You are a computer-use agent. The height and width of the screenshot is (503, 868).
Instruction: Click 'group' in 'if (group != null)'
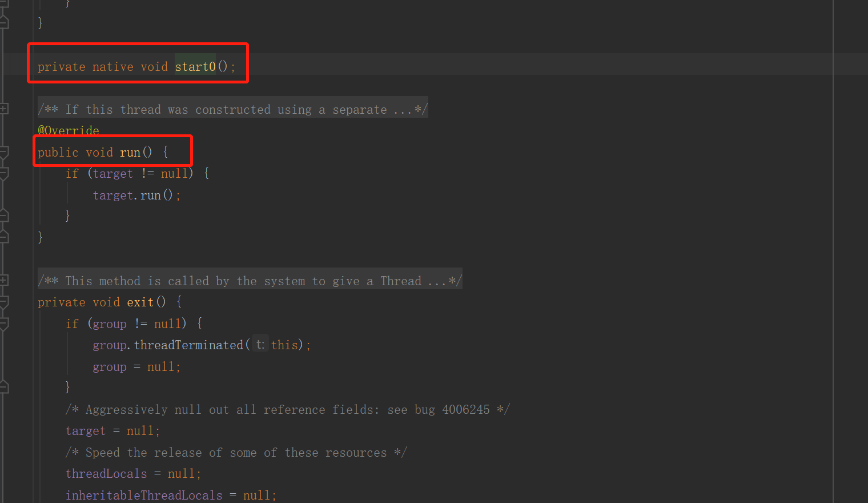(x=110, y=324)
